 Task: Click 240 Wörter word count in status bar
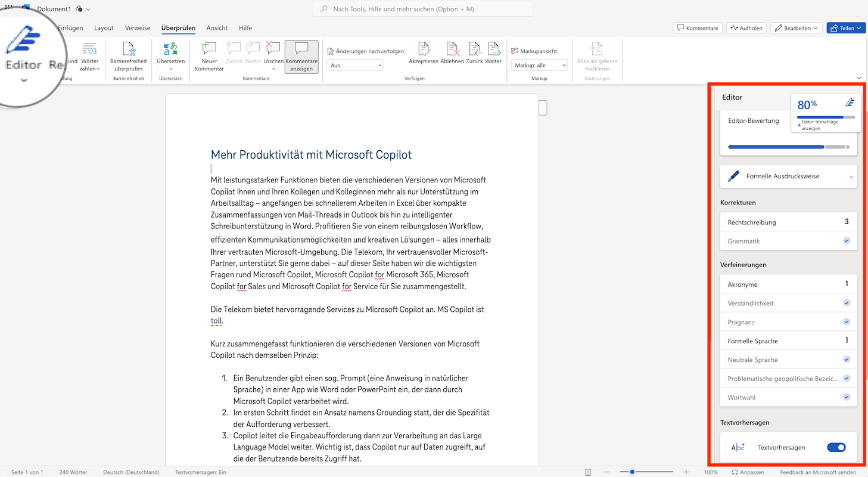tap(73, 472)
